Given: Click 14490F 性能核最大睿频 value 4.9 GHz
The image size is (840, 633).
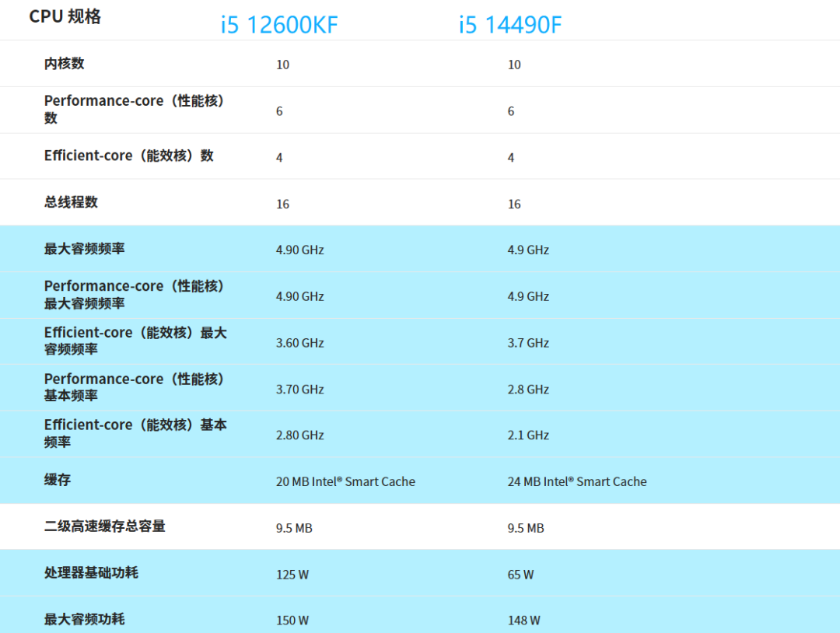Looking at the screenshot, I should click(528, 297).
